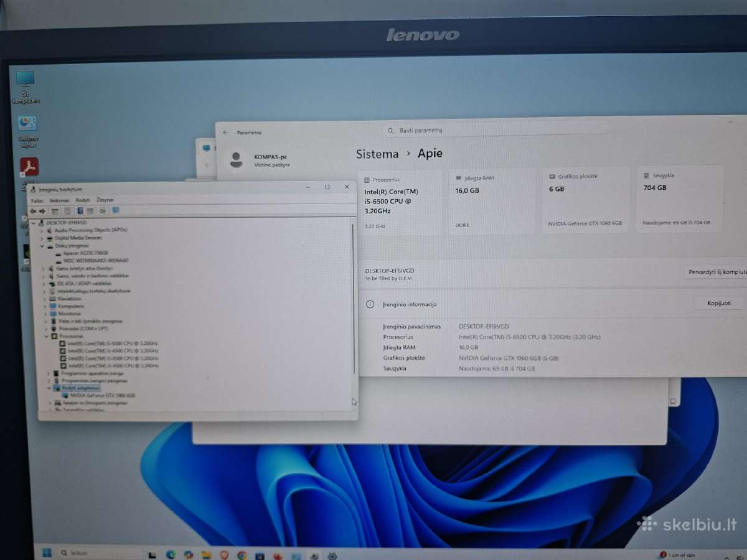Click the Procesorius card chip icon
Image resolution: width=747 pixels, height=560 pixels.
[367, 180]
